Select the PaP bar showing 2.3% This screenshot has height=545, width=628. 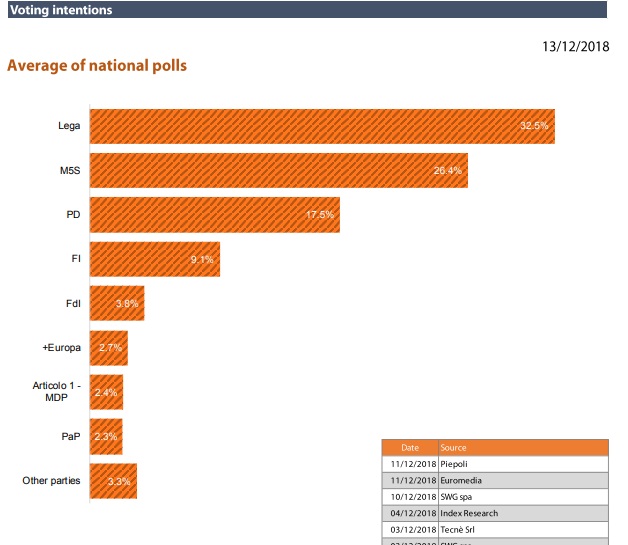[107, 437]
